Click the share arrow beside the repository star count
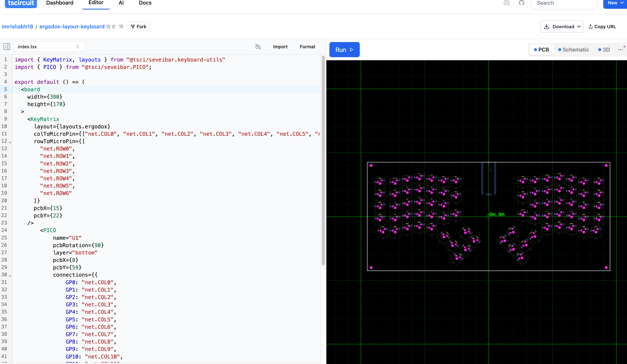This screenshot has height=364, width=627. pyautogui.click(x=121, y=26)
